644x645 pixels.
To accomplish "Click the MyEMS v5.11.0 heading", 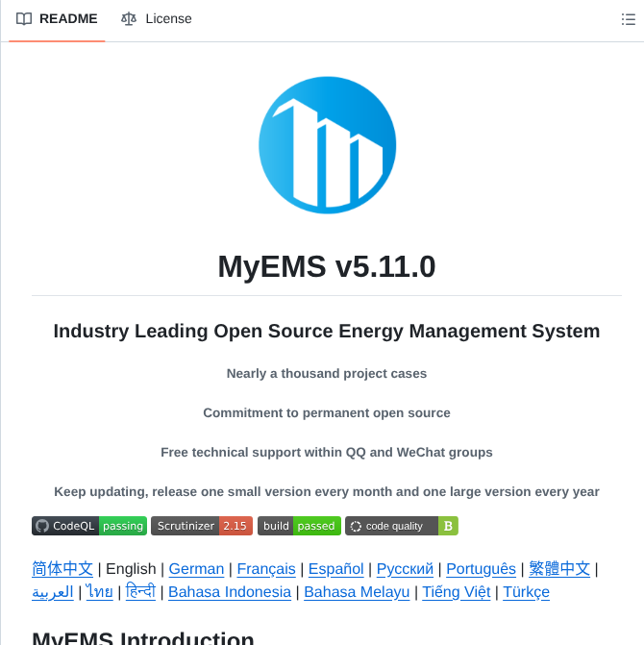I will [x=327, y=266].
